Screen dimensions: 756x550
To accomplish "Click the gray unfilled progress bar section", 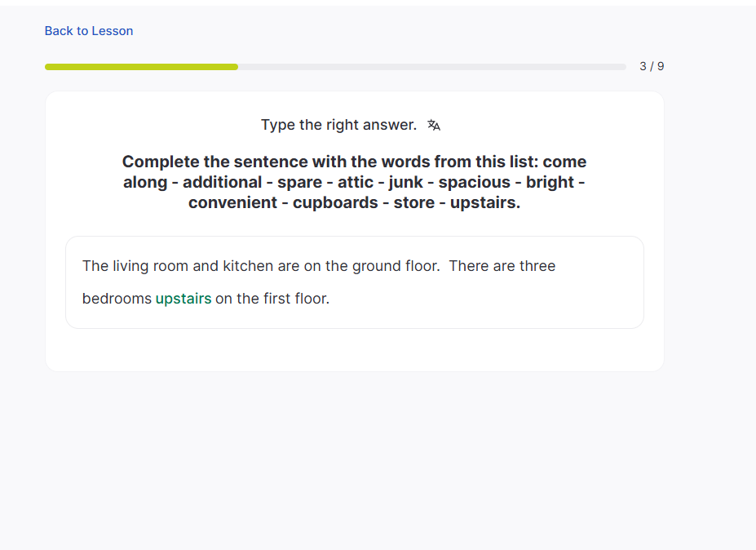I will click(431, 67).
